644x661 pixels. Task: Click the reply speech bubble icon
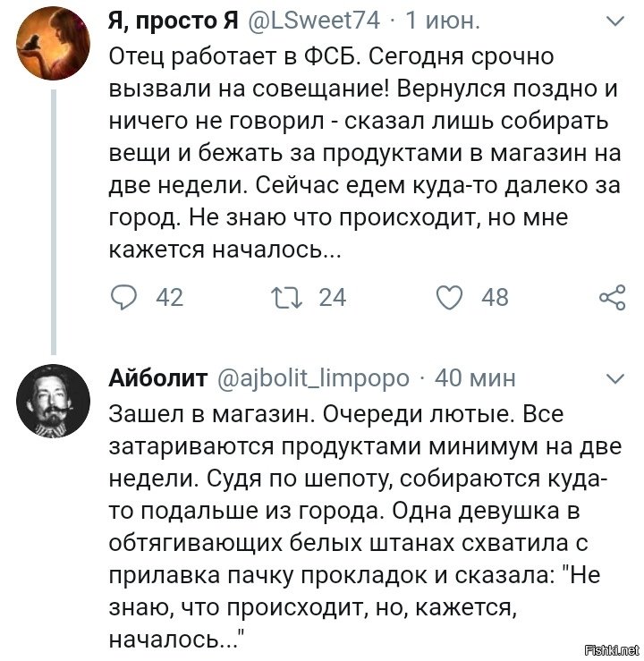point(124,297)
